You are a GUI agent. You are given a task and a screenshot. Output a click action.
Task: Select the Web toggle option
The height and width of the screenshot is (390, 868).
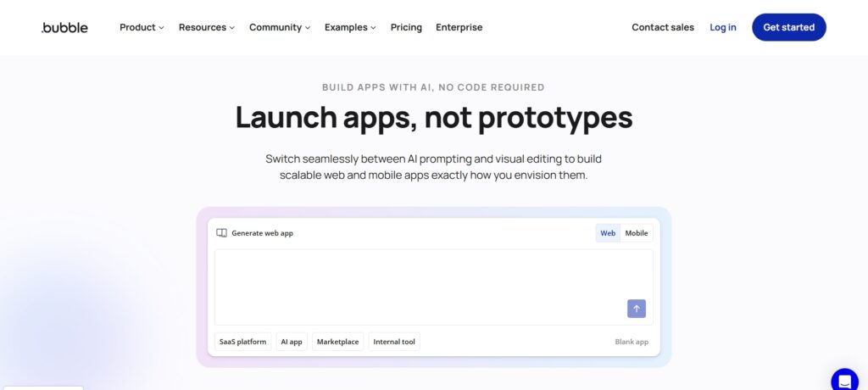pyautogui.click(x=608, y=233)
